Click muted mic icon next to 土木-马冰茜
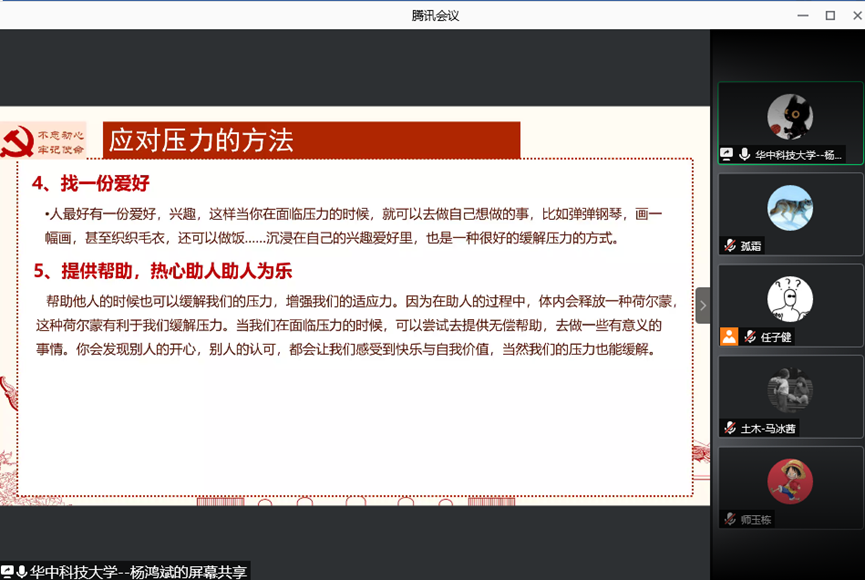Image resolution: width=865 pixels, height=580 pixels. [x=730, y=428]
